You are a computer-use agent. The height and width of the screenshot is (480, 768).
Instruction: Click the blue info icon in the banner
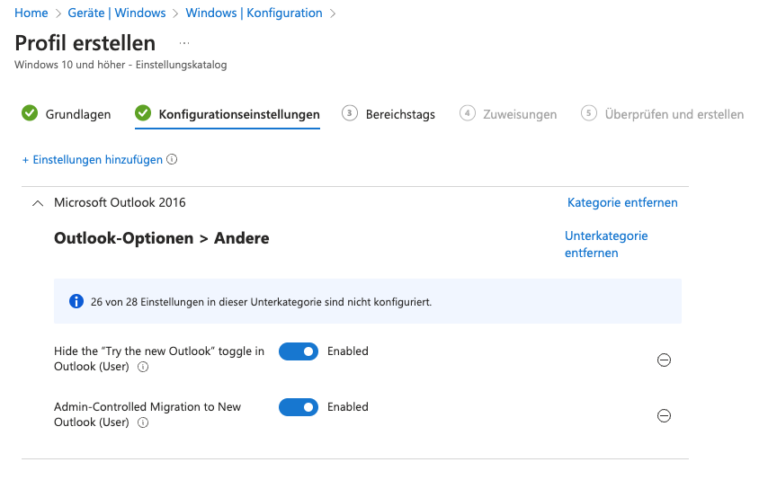[76, 301]
